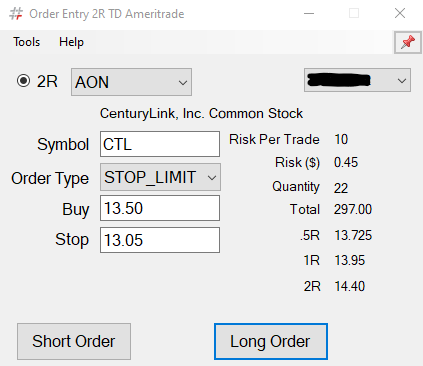This screenshot has height=366, width=423.
Task: Close the Order Entry 2R window
Action: click(x=400, y=14)
